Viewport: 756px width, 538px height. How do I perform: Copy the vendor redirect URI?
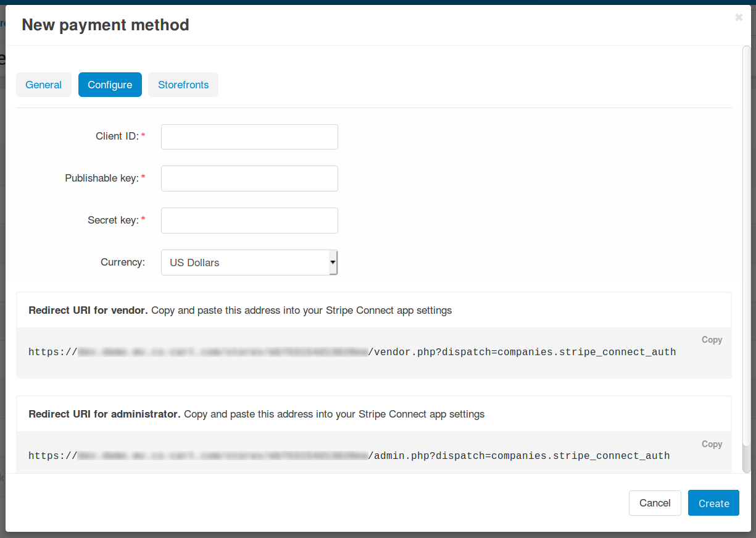click(712, 340)
